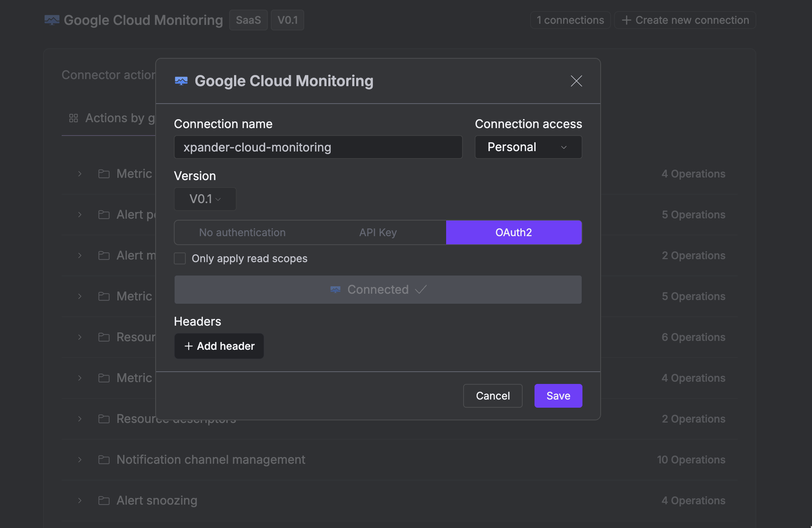Click the checkmark on the Connected button
Image resolution: width=812 pixels, height=528 pixels.
[x=421, y=289]
